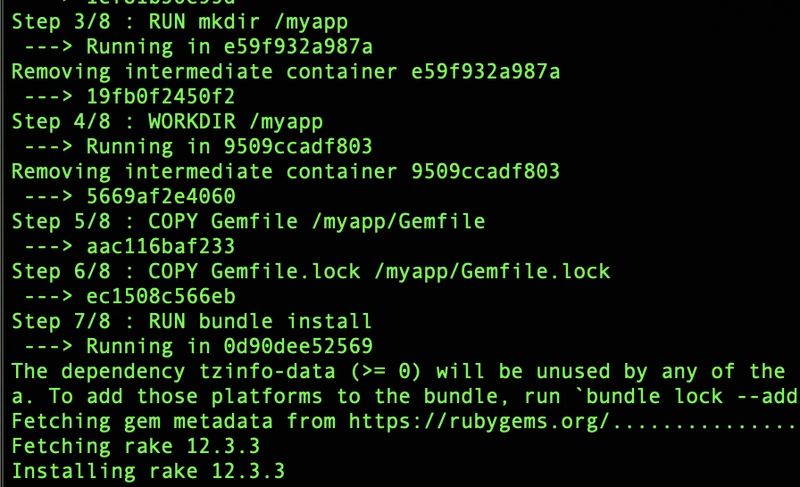The width and height of the screenshot is (800, 487).
Task: Click the tzinfo-data dependency warning line
Action: point(398,372)
